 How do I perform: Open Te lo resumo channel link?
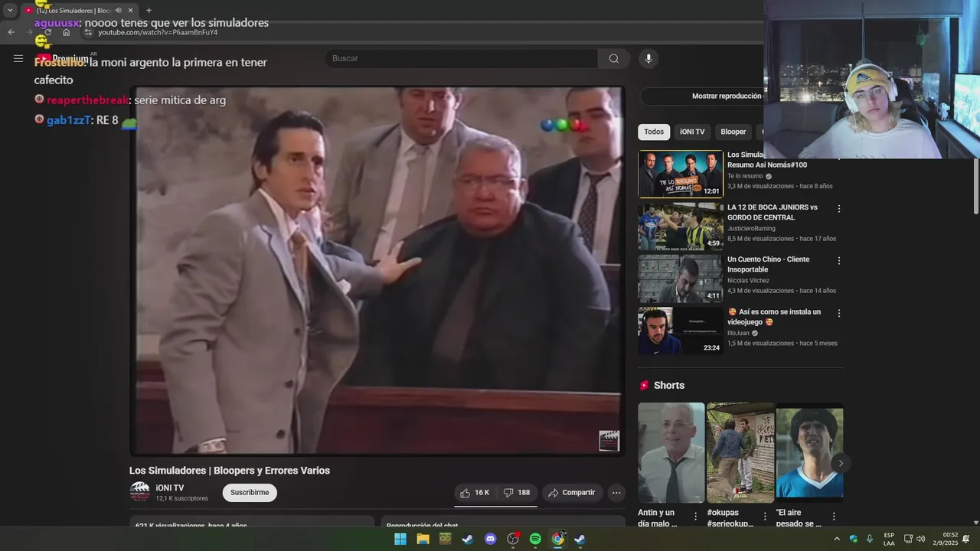click(745, 176)
